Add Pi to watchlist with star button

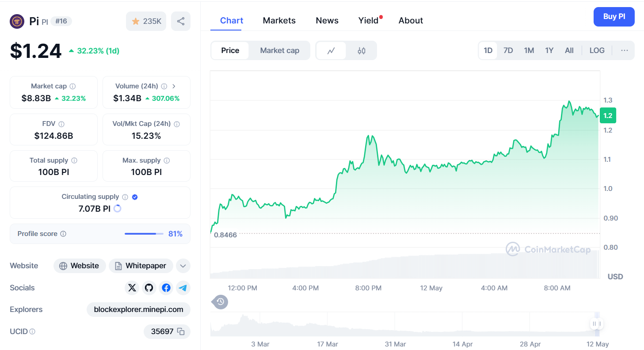(x=146, y=21)
